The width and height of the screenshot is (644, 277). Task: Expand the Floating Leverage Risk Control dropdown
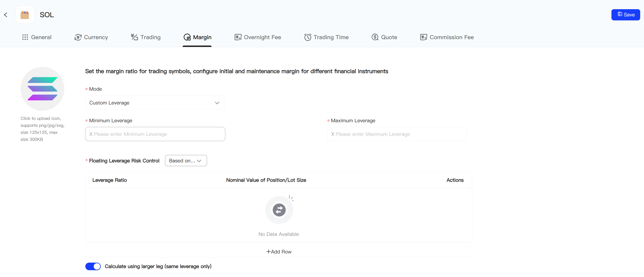(186, 161)
